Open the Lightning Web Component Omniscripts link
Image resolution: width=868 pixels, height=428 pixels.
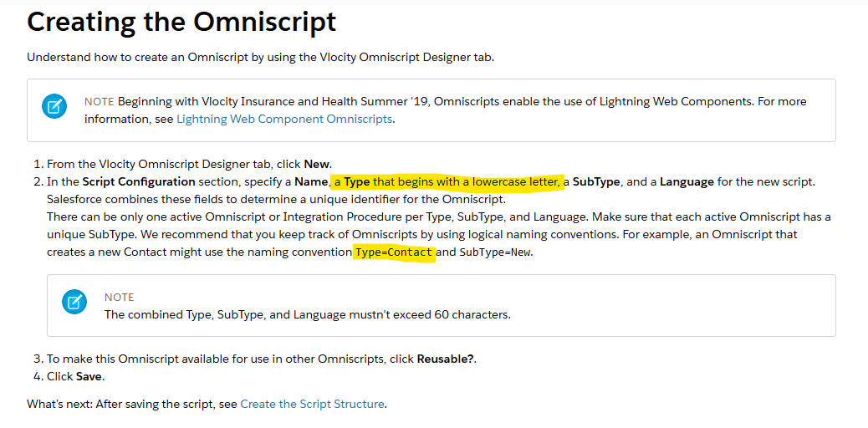(x=284, y=119)
